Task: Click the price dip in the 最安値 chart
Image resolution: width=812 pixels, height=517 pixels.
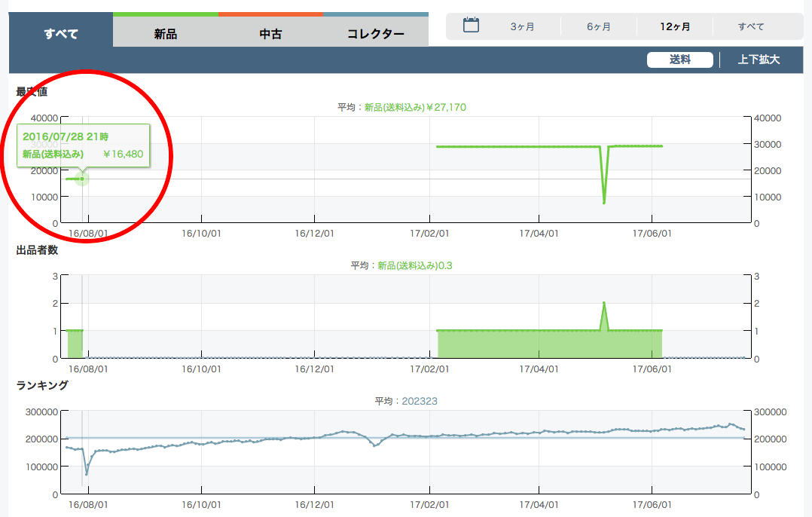Action: coord(604,202)
